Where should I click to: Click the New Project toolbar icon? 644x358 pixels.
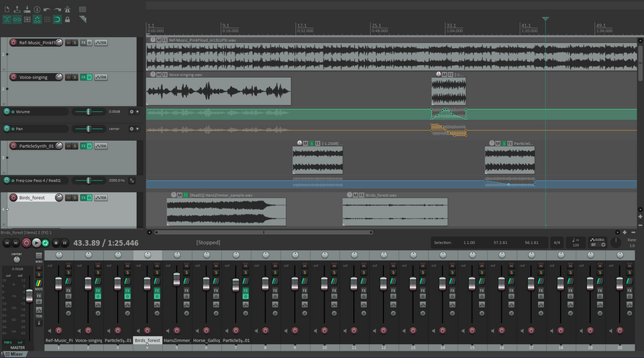tap(7, 9)
